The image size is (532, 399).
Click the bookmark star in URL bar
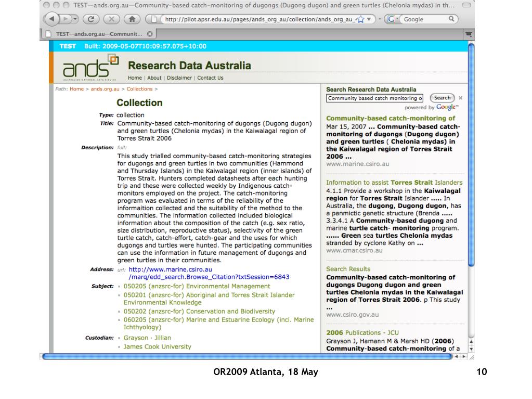(361, 19)
